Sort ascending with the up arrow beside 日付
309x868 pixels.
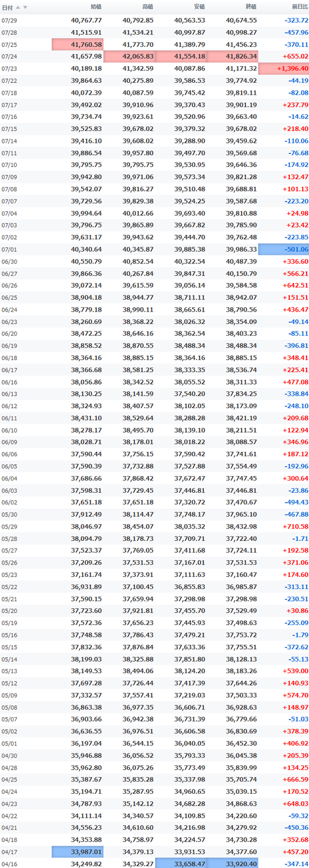coord(19,7)
